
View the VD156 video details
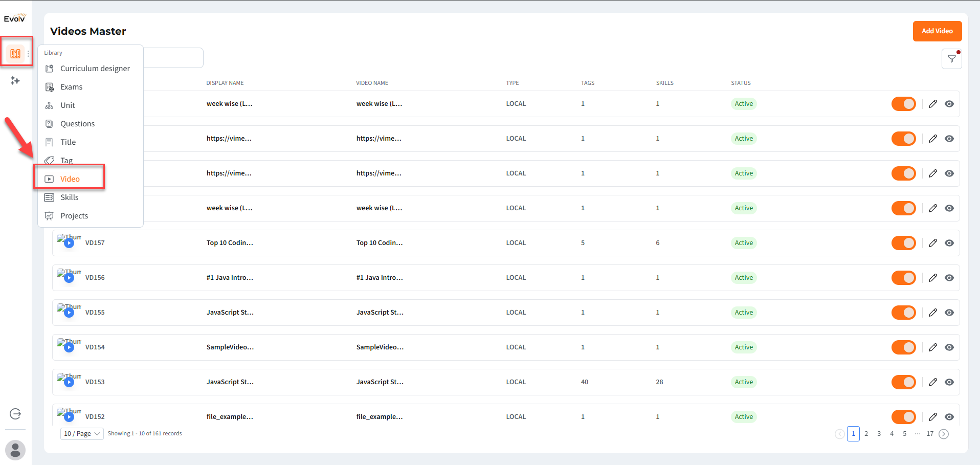coord(949,278)
